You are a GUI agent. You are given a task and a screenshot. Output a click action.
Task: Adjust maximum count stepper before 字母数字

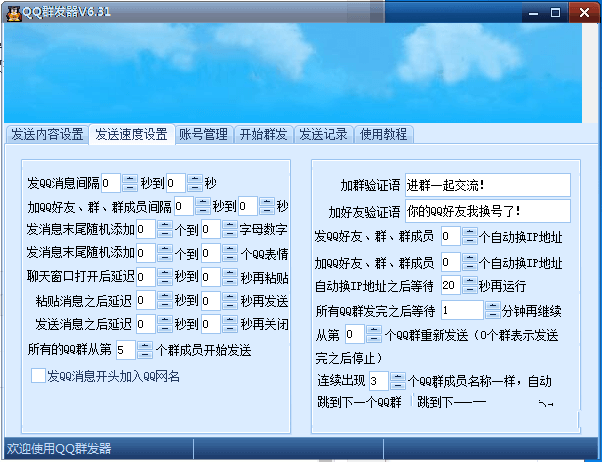coord(230,229)
